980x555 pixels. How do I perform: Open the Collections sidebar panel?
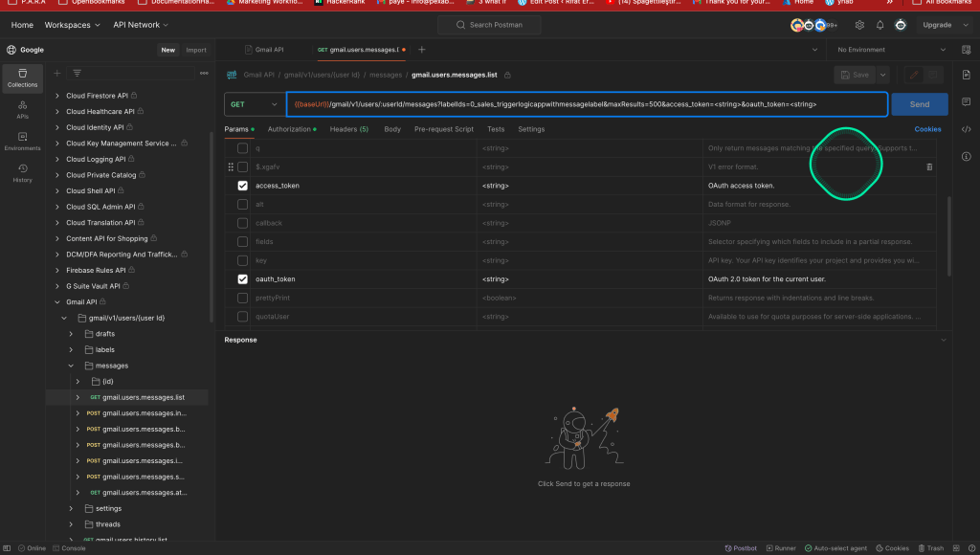23,78
